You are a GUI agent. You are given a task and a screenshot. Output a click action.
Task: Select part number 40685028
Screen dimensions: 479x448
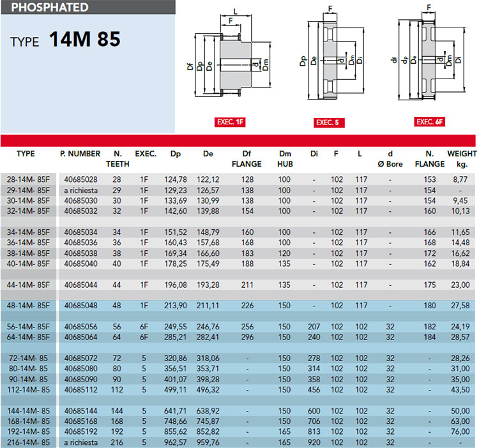(80, 179)
